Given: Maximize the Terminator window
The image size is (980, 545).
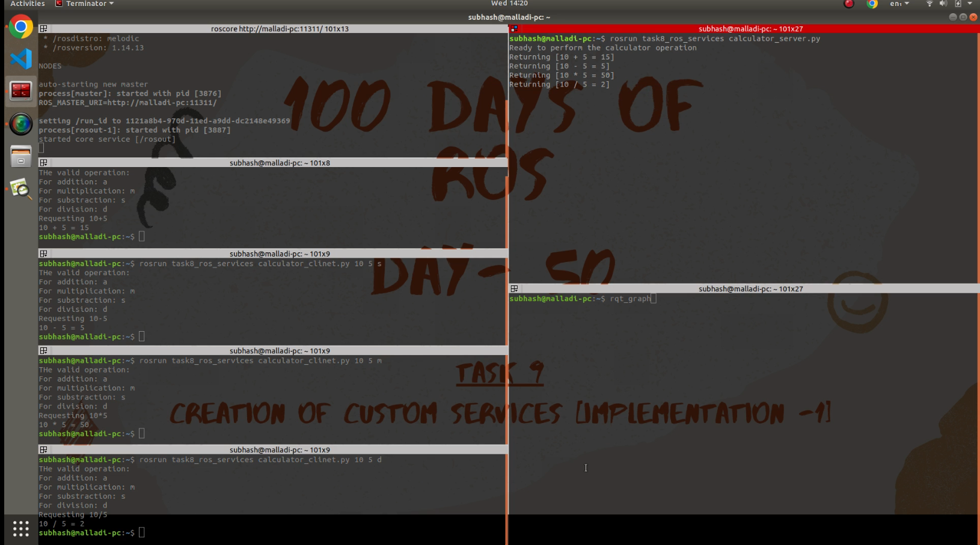Looking at the screenshot, I should coord(963,17).
